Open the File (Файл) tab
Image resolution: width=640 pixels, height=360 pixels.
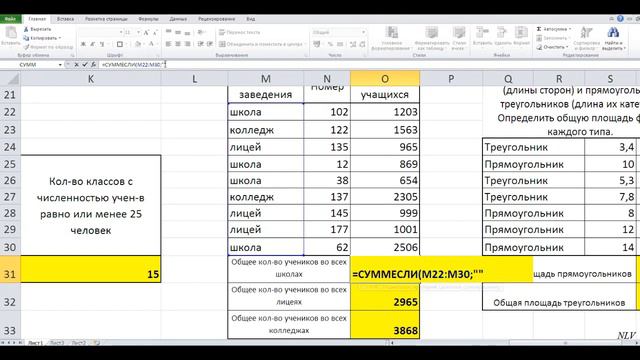(x=10, y=19)
